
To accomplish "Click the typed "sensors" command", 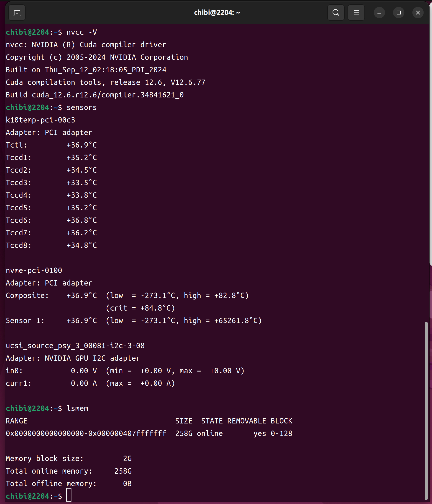I will [x=82, y=108].
